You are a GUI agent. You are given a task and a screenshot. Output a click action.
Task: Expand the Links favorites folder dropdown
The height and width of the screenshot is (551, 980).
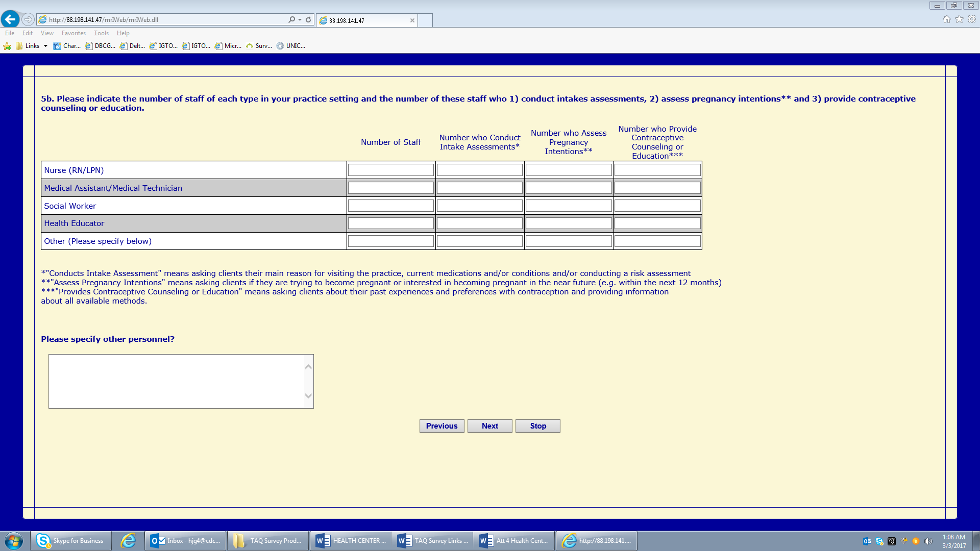pos(45,46)
